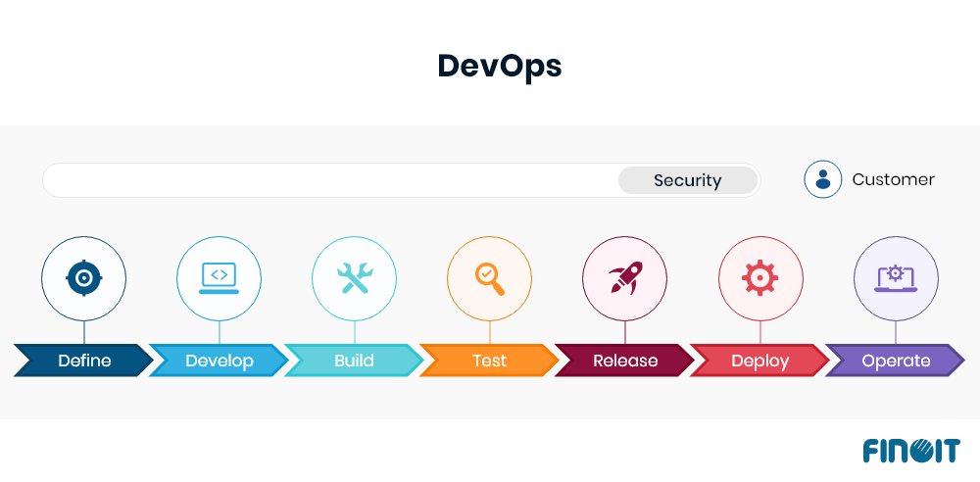Click the Release rocket icon

pyautogui.click(x=625, y=278)
